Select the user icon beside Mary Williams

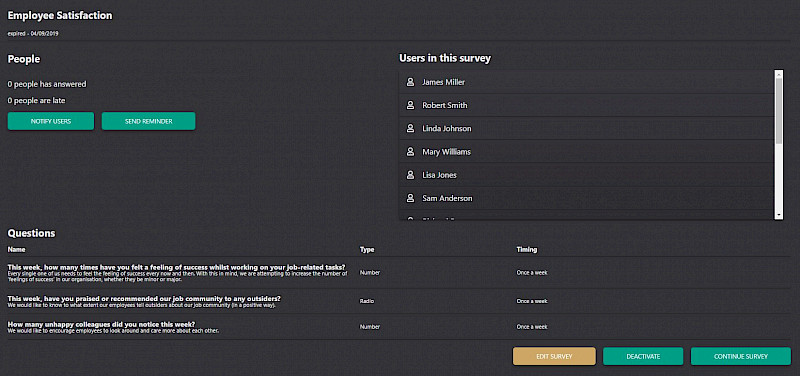(410, 152)
